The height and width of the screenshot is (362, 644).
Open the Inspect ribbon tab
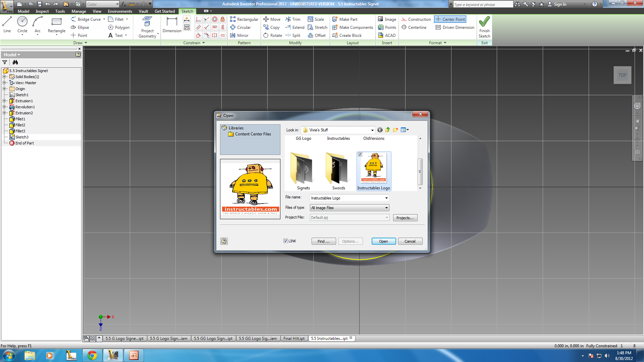(x=42, y=11)
